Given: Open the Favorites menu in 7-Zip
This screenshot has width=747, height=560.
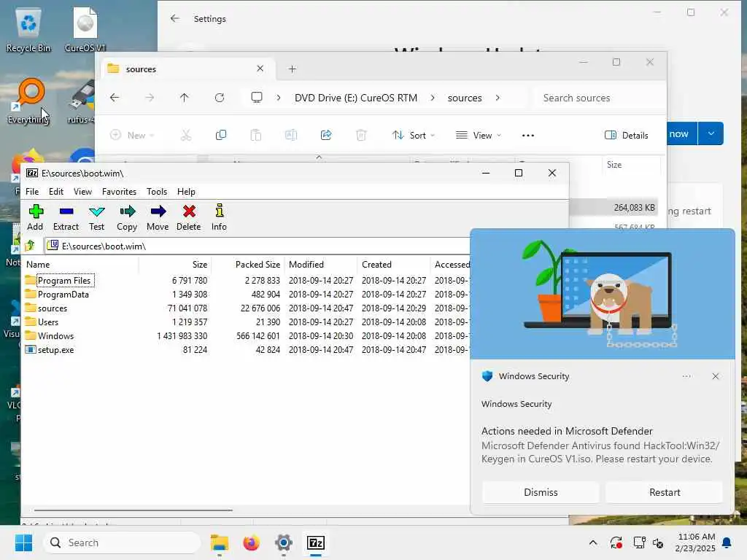Looking at the screenshot, I should click(119, 192).
